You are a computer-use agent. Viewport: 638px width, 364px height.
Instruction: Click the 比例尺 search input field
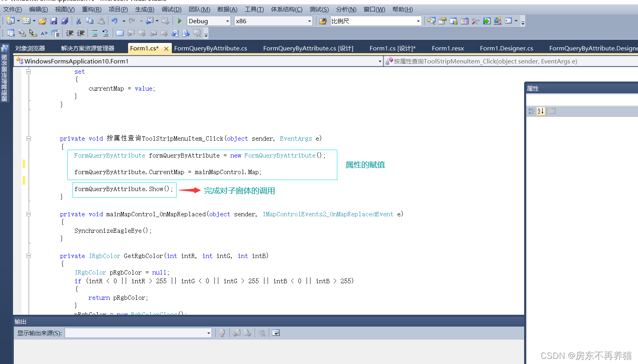(372, 21)
